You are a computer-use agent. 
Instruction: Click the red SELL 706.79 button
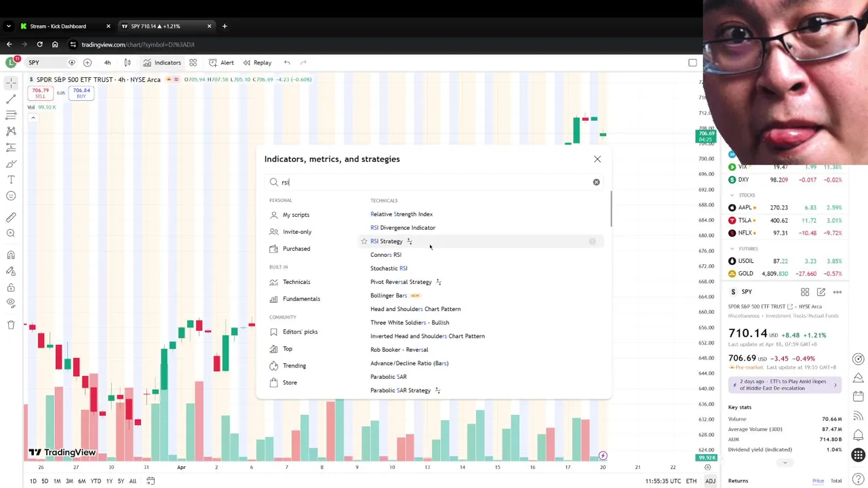coord(40,93)
